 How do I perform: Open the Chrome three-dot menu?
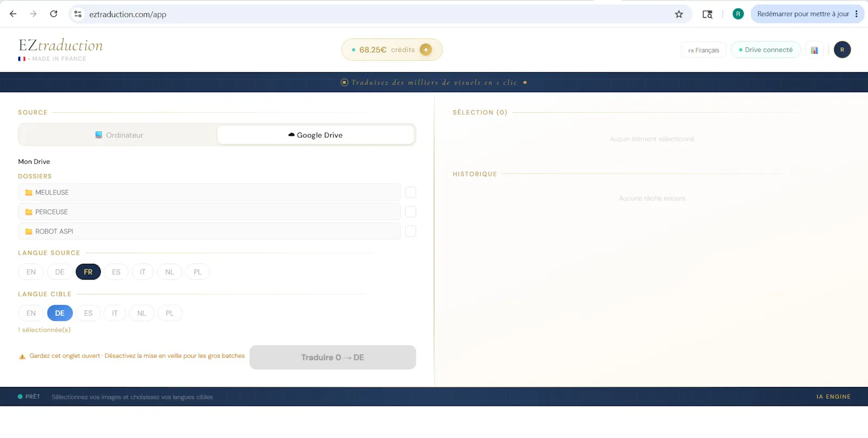pos(857,14)
